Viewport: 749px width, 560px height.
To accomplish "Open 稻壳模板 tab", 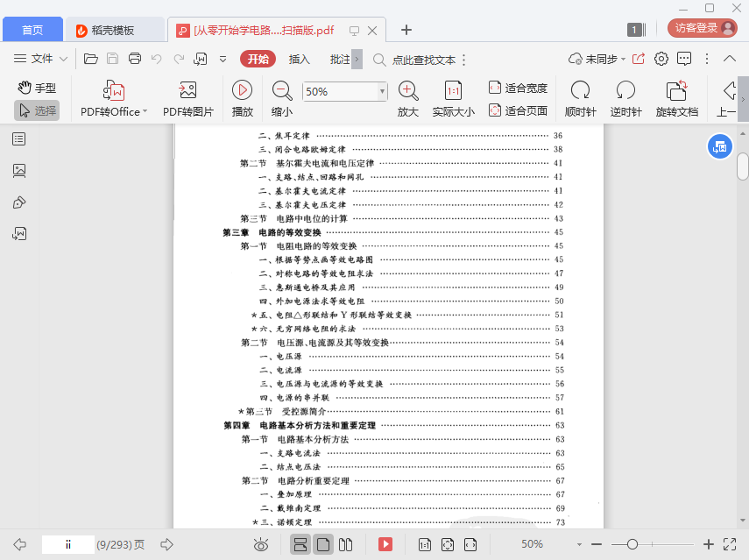I will coord(115,30).
